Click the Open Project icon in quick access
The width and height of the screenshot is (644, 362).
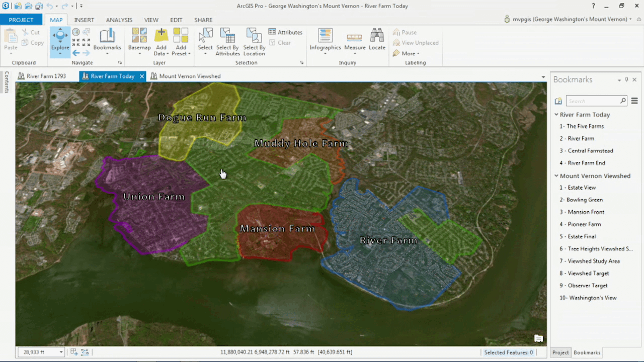point(28,6)
